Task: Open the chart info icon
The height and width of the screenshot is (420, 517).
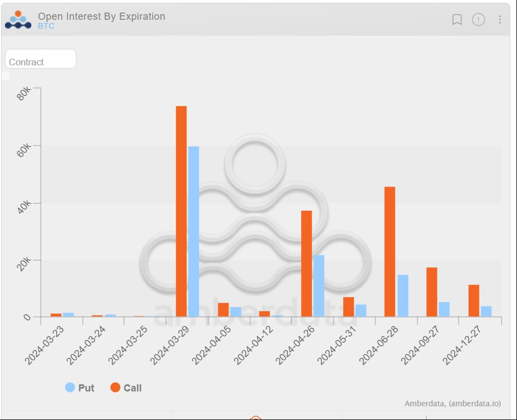Action: pyautogui.click(x=479, y=20)
